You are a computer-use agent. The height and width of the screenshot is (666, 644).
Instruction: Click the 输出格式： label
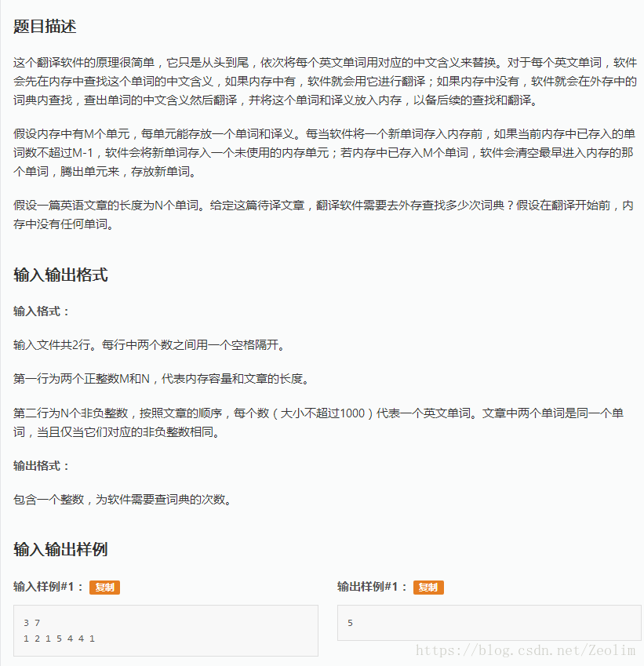point(42,466)
